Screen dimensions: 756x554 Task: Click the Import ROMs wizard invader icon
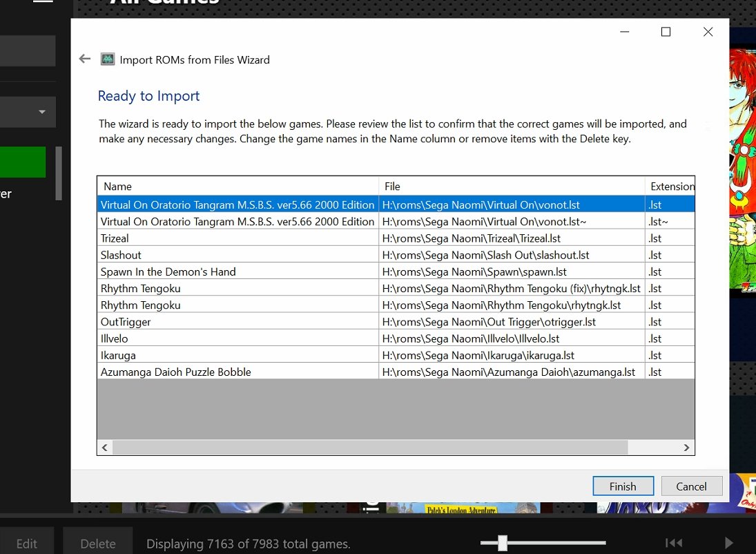107,59
